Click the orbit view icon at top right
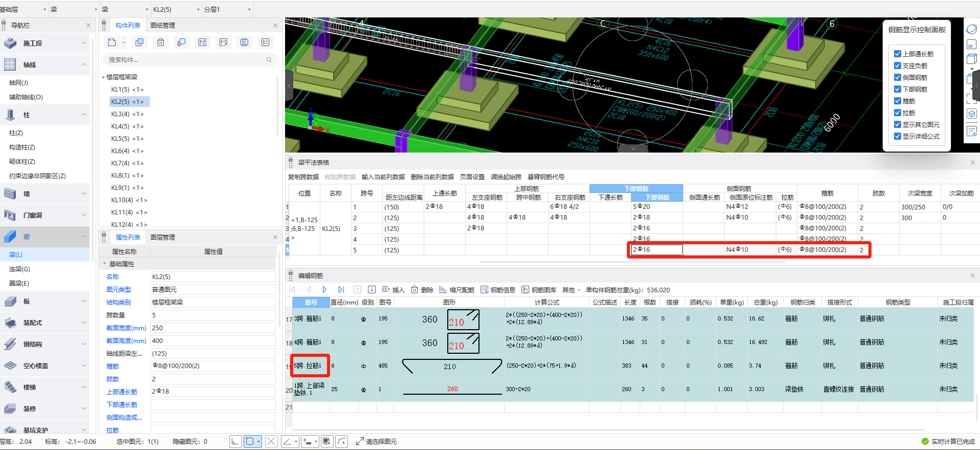Screen dimensions: 980x450 tap(971, 30)
